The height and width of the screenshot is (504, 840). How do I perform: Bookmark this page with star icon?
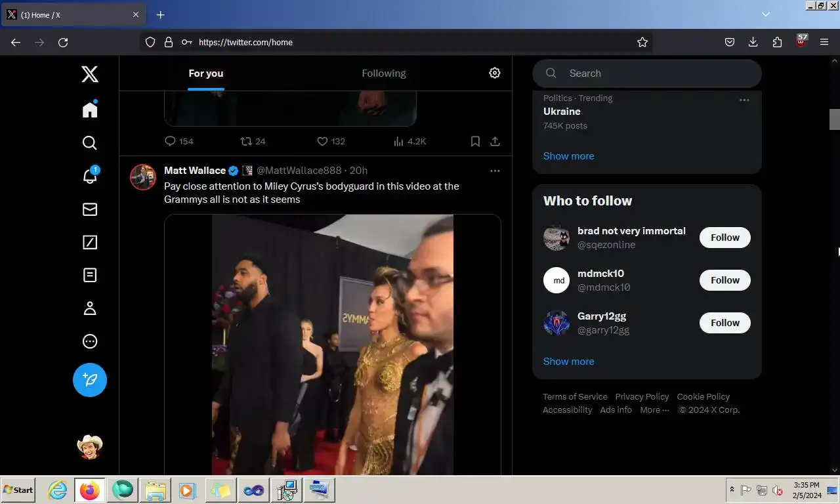[642, 42]
